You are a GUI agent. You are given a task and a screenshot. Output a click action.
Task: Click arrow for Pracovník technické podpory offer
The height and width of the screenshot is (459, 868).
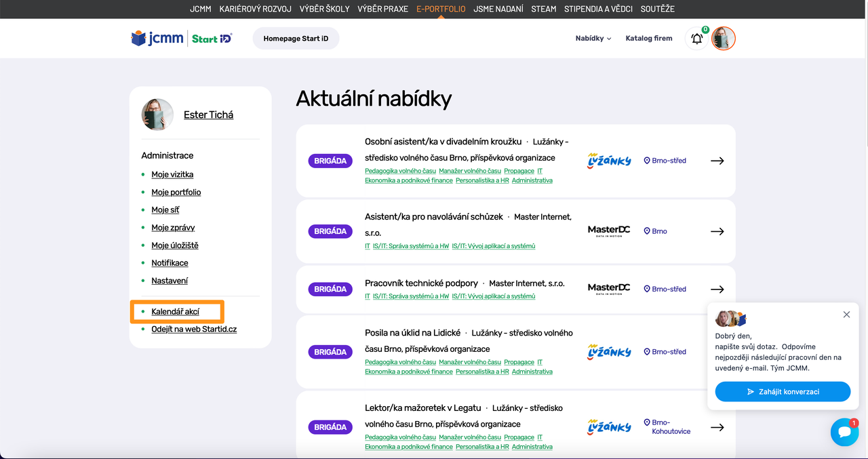point(717,289)
